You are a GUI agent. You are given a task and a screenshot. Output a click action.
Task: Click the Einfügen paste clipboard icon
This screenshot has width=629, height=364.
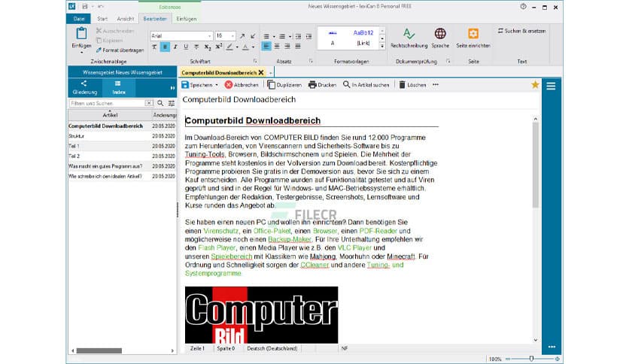point(81,34)
